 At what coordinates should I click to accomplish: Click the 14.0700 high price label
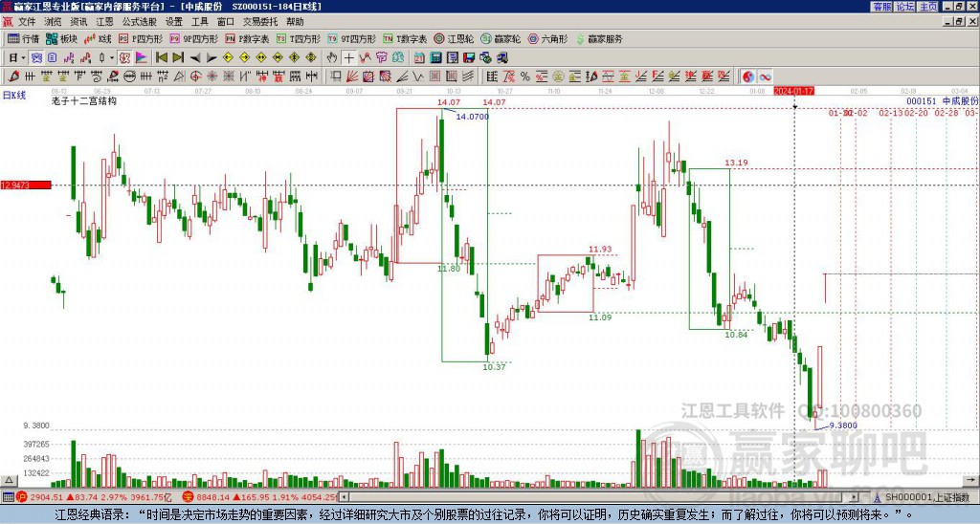(x=473, y=117)
